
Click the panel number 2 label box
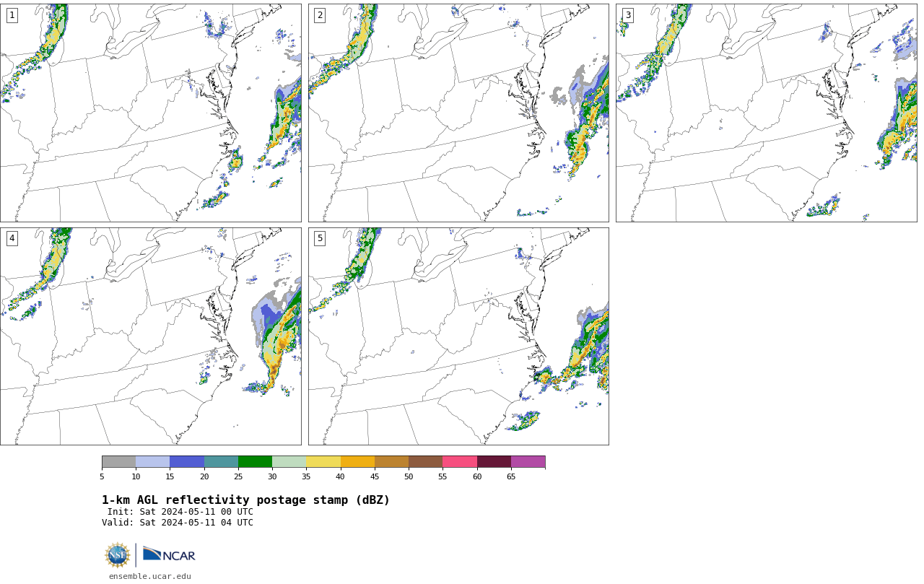click(320, 15)
